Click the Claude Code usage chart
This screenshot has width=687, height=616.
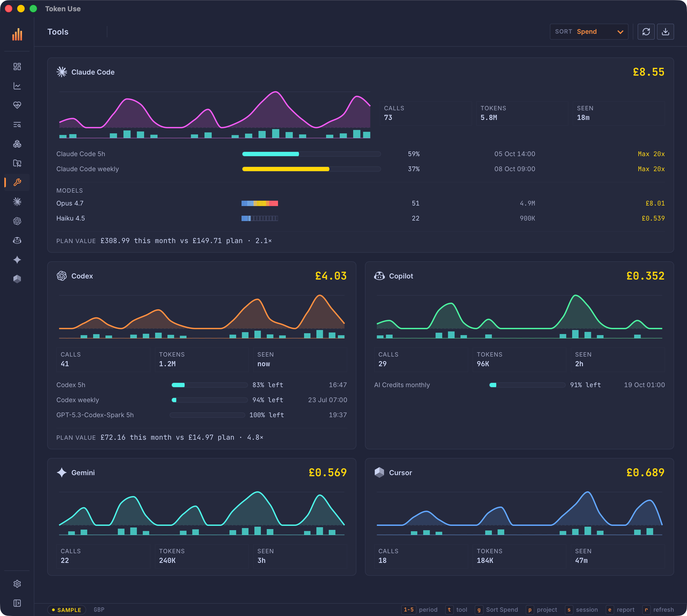(x=215, y=115)
